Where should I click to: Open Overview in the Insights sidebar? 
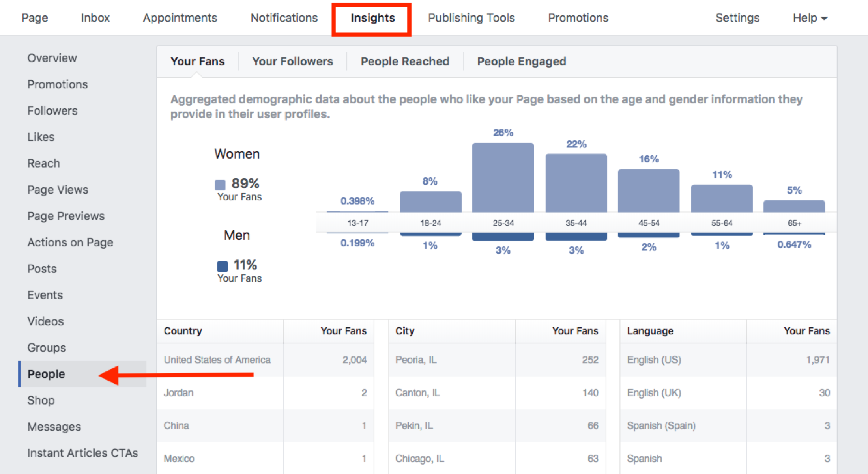pos(52,58)
